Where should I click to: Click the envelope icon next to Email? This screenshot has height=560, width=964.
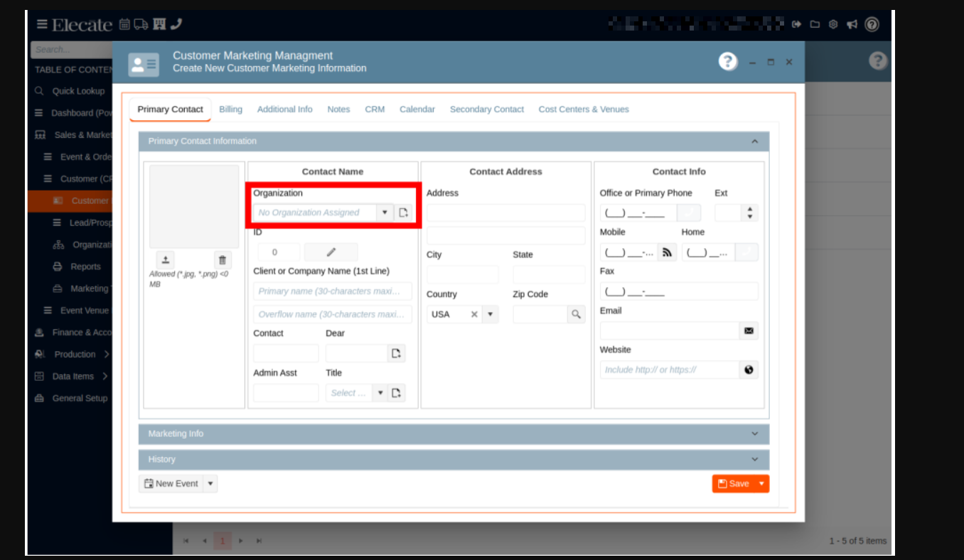pos(749,330)
